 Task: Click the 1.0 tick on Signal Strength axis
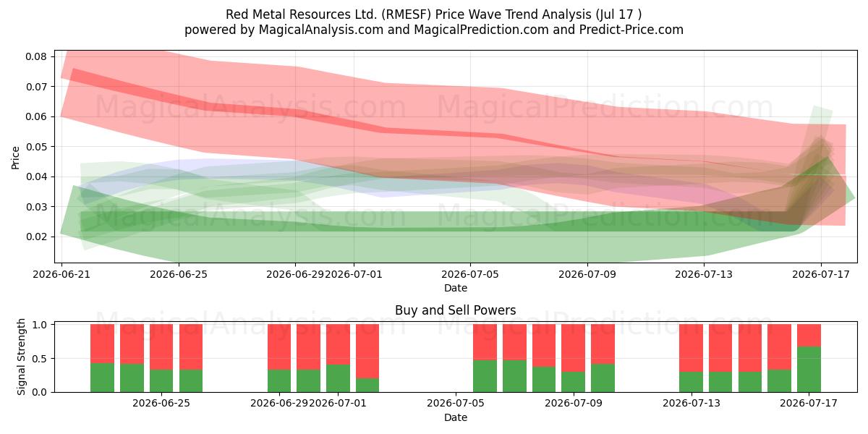click(41, 325)
